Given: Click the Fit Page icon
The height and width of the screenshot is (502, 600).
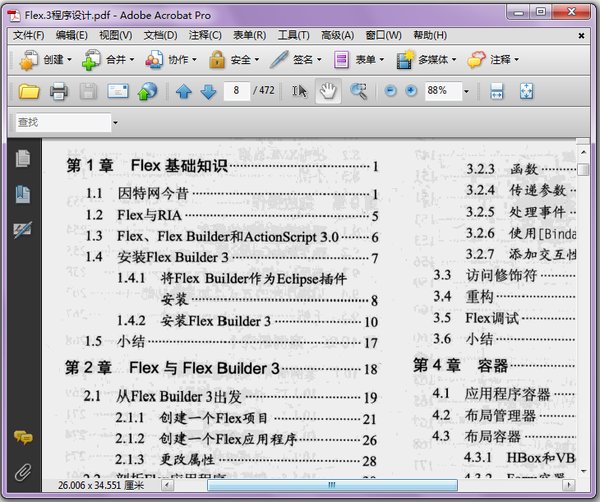Looking at the screenshot, I should pos(527,91).
